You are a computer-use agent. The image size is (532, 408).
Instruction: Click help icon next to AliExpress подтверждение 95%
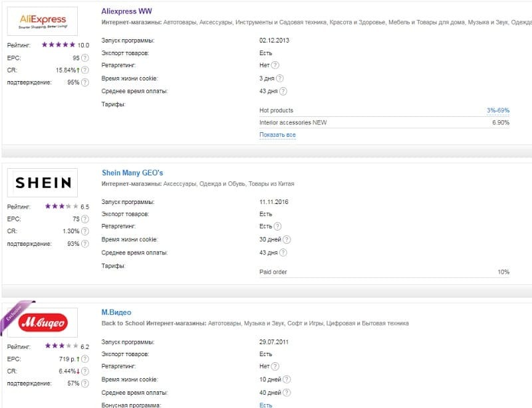point(84,82)
